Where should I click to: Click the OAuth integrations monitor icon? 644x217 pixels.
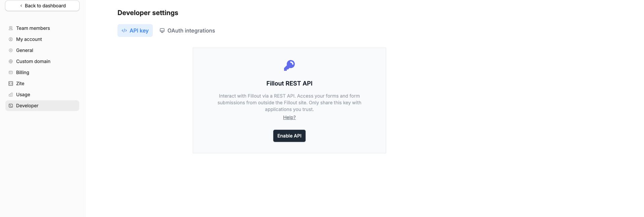162,31
